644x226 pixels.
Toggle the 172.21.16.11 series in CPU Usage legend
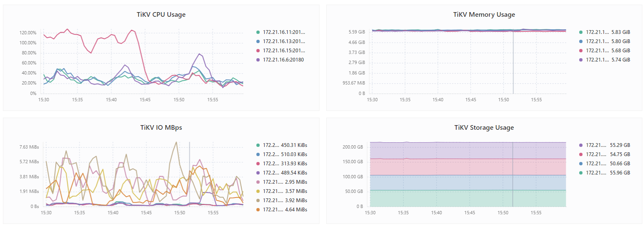tap(284, 32)
